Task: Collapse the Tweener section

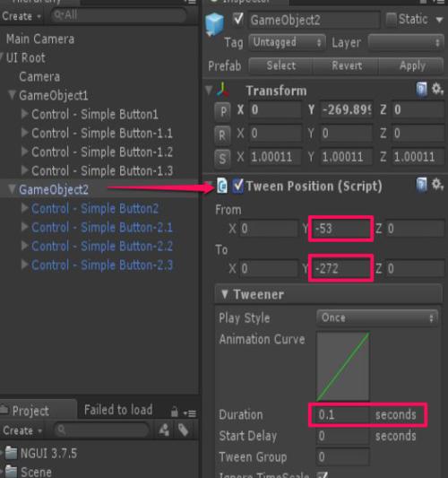Action: tap(225, 294)
